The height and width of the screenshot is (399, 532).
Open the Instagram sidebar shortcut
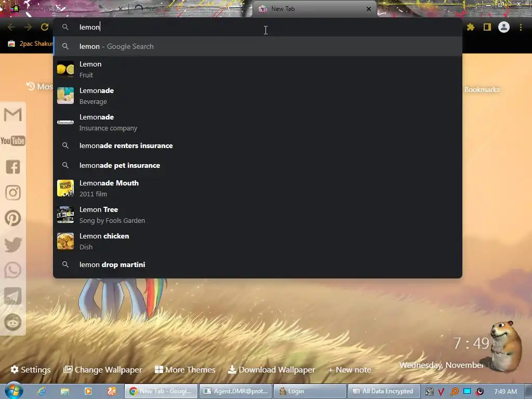(x=13, y=193)
